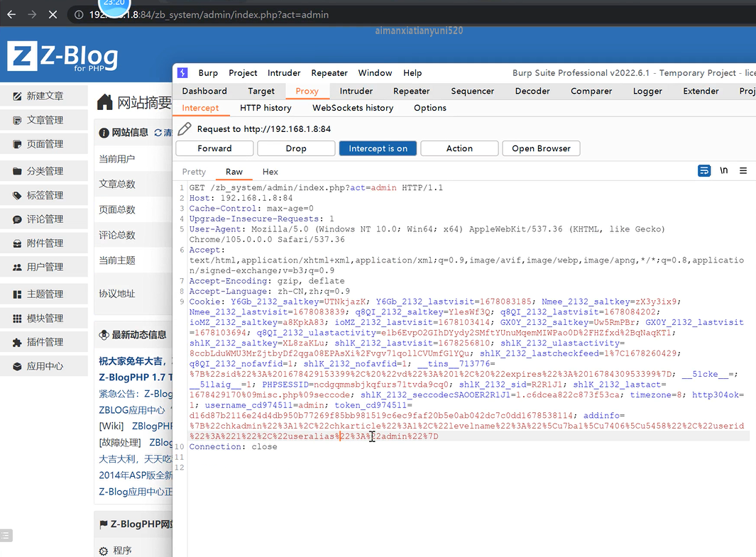756x557 pixels.
Task: Switch to the Target tab
Action: (261, 91)
